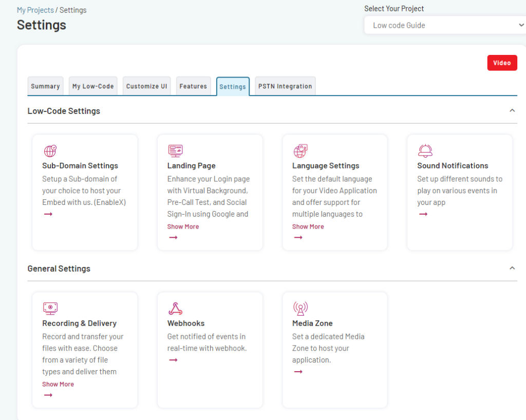Click 'Set a dedicated Media' description text
The width and height of the screenshot is (526, 420).
pos(328,336)
